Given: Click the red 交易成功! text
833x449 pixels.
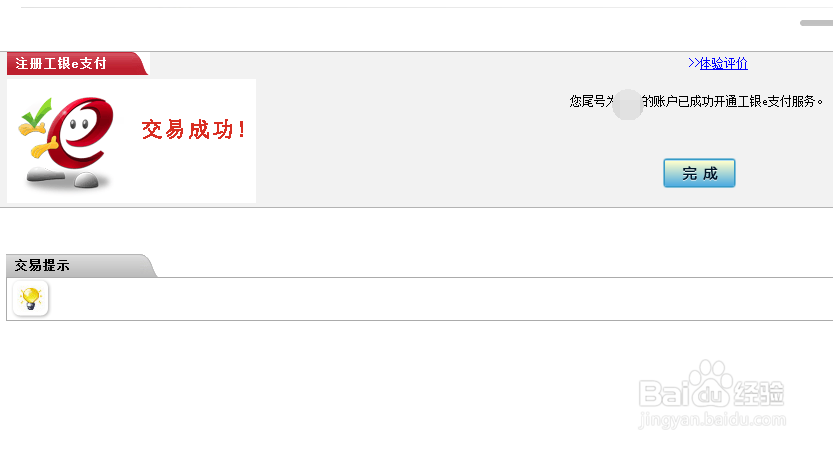Looking at the screenshot, I should 193,130.
